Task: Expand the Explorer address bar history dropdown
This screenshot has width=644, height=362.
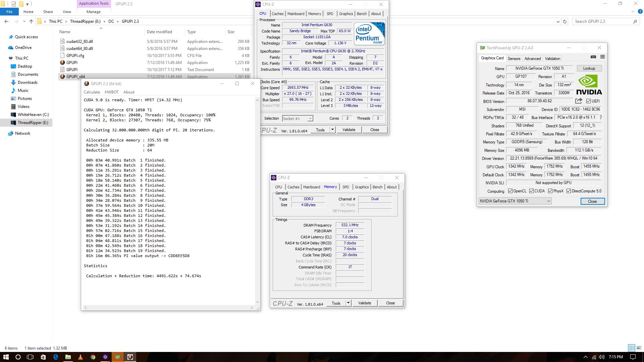Action: tap(558, 21)
